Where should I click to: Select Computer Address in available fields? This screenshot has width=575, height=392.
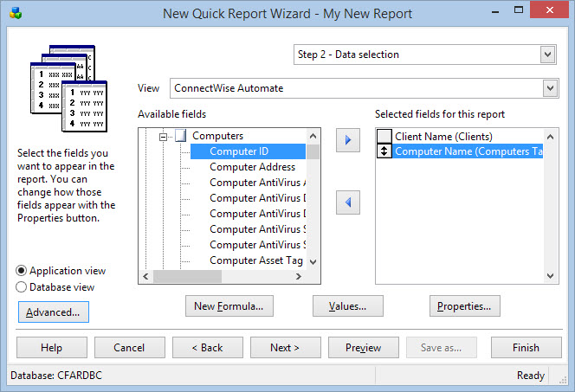coord(252,167)
